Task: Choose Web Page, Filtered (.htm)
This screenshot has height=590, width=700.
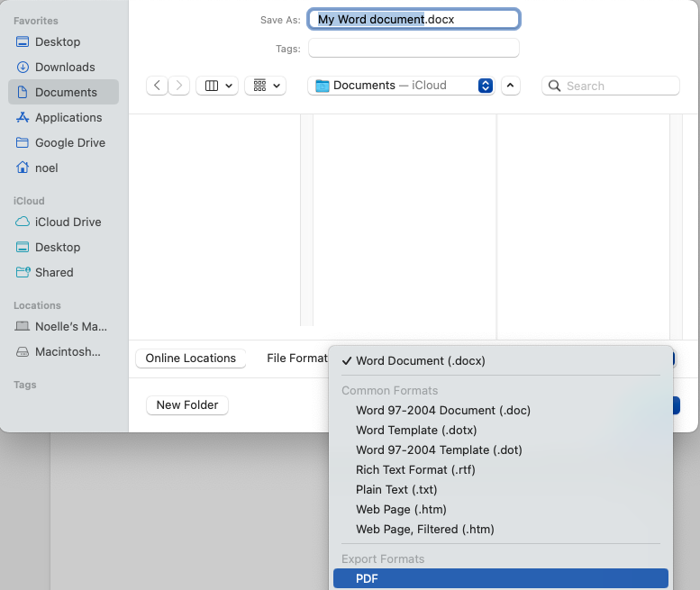Action: tap(501, 530)
